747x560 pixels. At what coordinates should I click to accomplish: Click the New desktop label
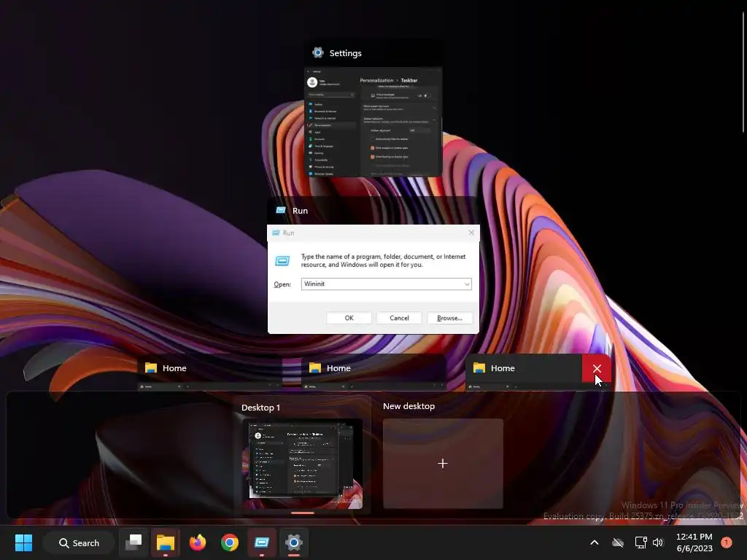tap(409, 406)
